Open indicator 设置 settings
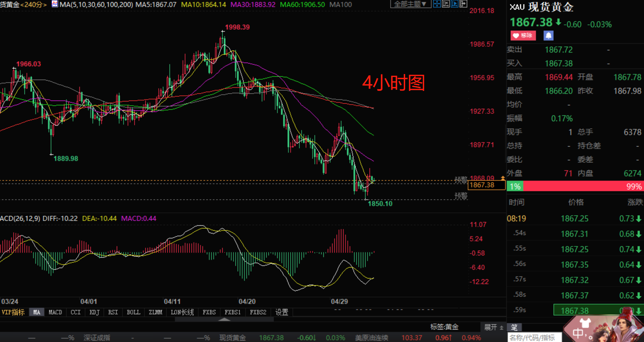Viewport: 644px width, 342px height. coord(282,312)
